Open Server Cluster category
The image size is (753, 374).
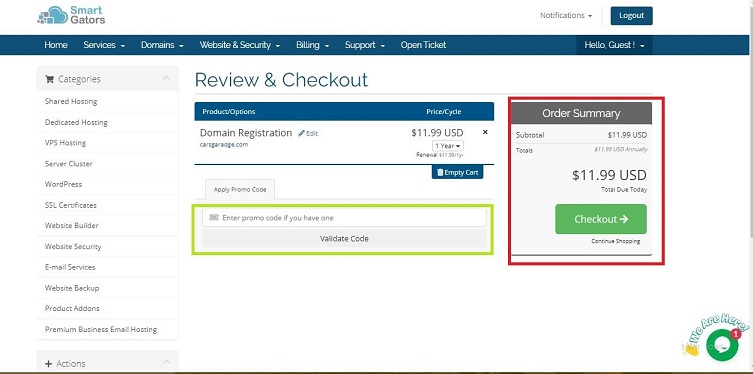coord(69,163)
